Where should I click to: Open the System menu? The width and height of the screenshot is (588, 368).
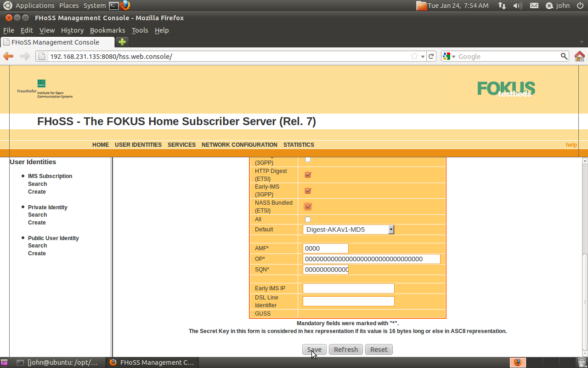[95, 6]
